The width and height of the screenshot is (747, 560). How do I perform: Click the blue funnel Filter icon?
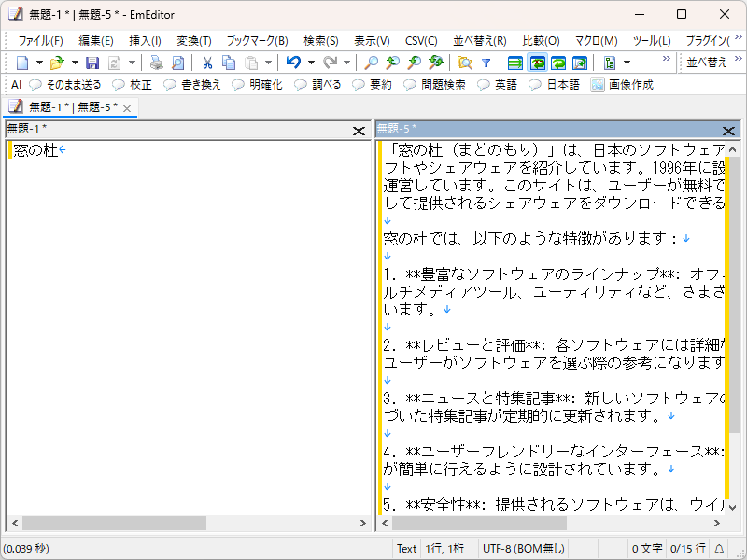click(x=486, y=63)
